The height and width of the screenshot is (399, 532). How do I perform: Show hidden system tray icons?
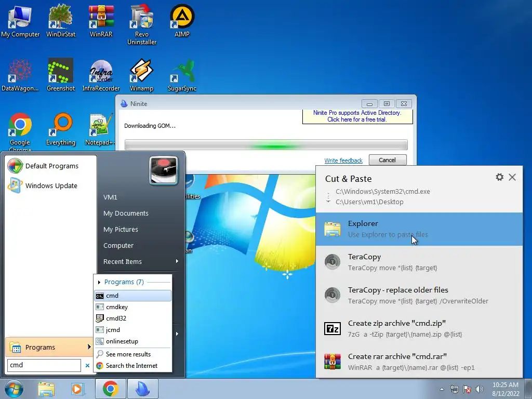coord(442,389)
